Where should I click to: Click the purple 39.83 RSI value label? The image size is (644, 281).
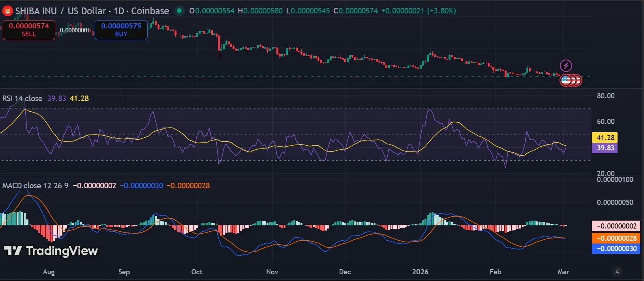pyautogui.click(x=605, y=148)
